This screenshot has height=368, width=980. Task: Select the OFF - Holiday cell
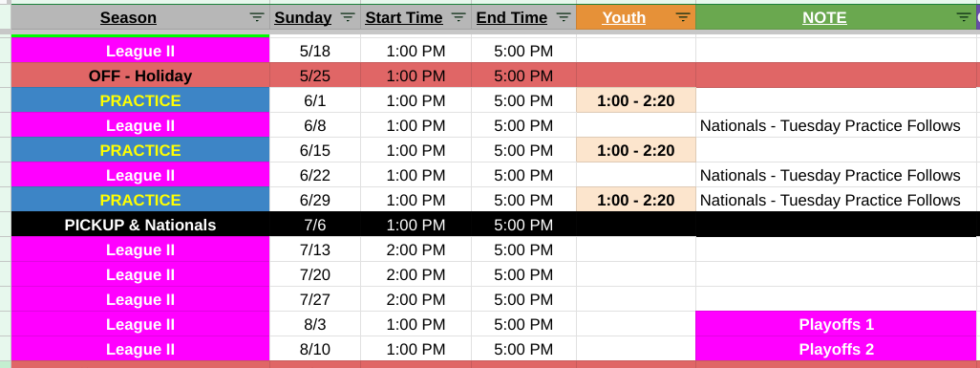tap(140, 76)
